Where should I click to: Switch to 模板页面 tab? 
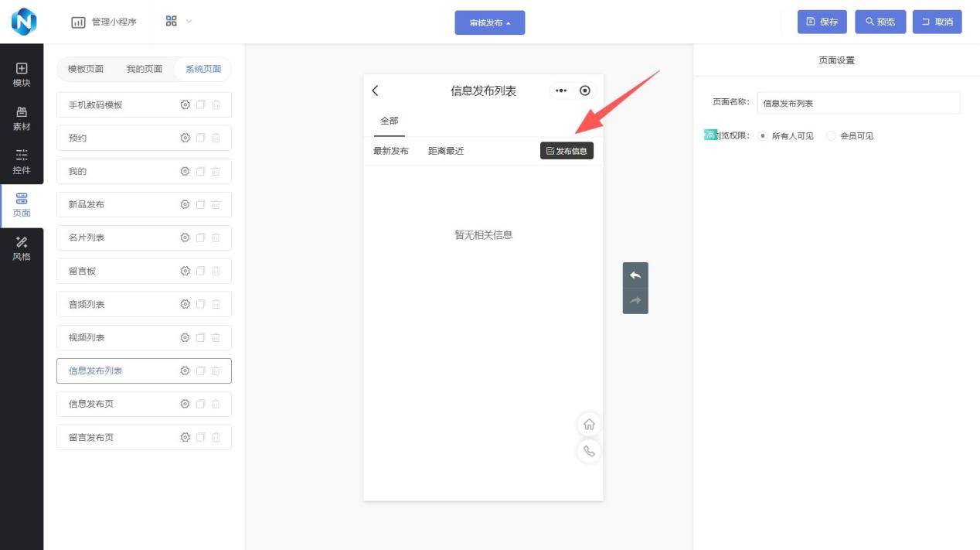86,69
